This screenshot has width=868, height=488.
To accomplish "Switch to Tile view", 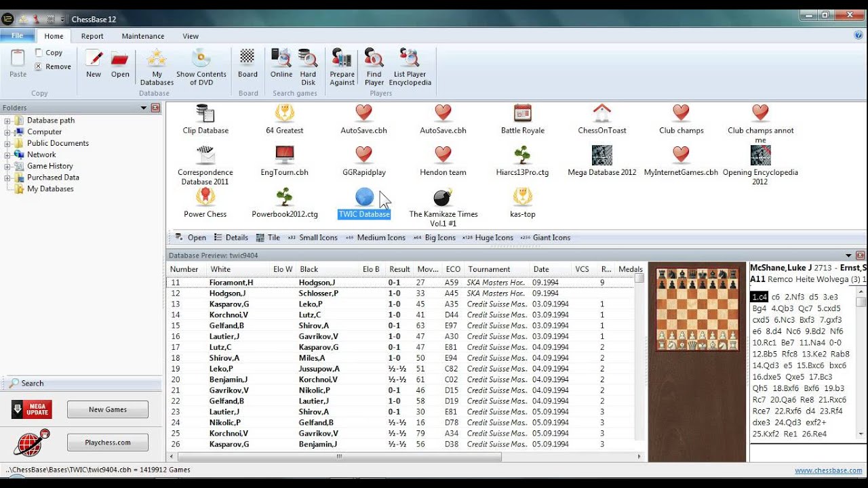I will pyautogui.click(x=268, y=238).
